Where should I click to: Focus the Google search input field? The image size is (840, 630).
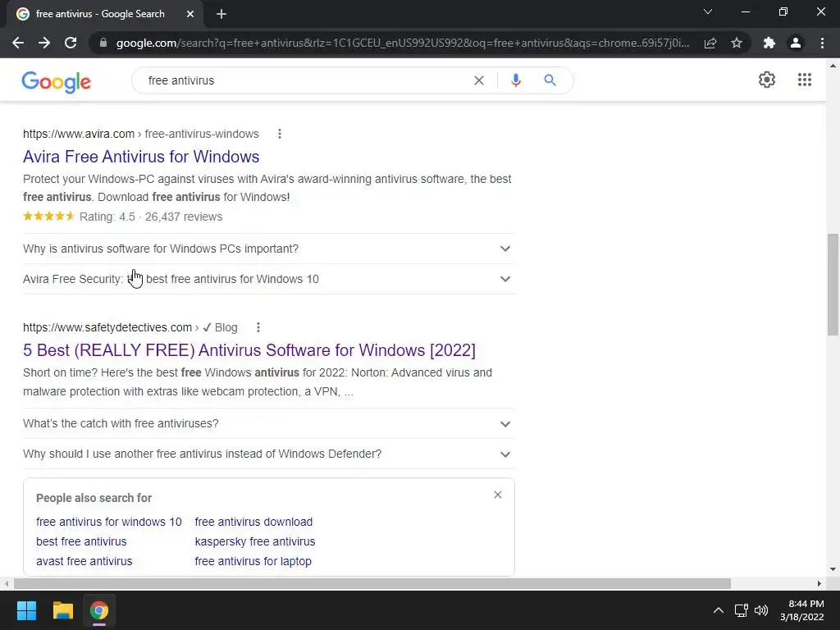pyautogui.click(x=305, y=80)
